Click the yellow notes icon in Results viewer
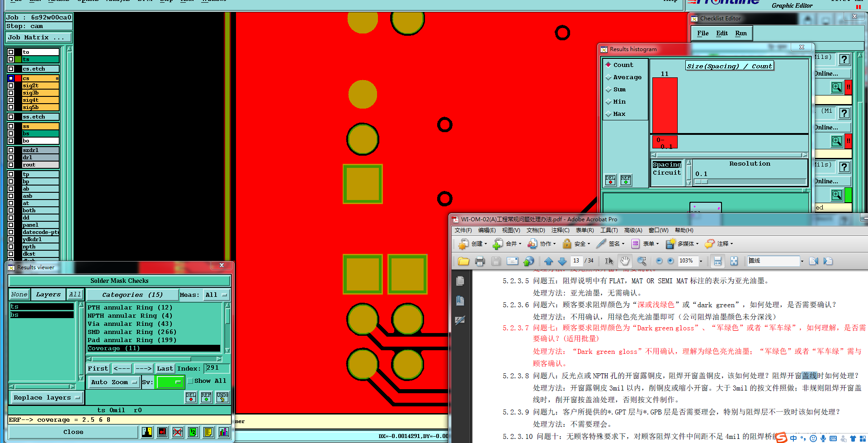Image resolution: width=868 pixels, height=443 pixels. 208,432
